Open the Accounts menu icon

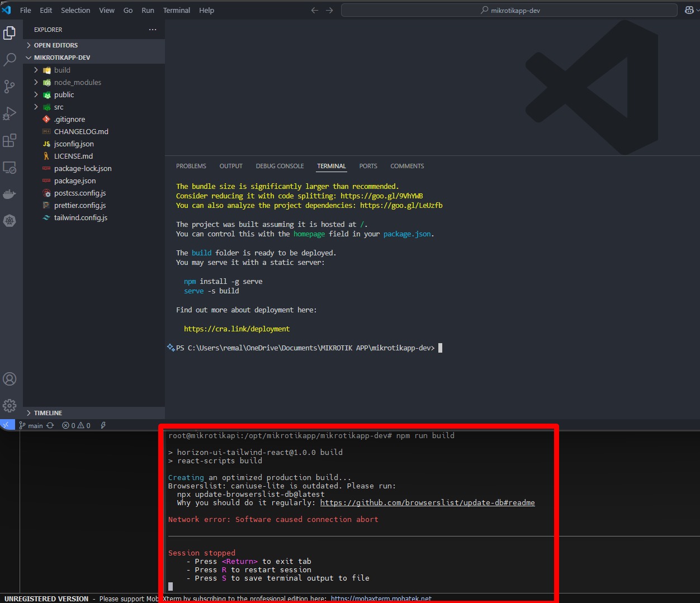click(10, 379)
